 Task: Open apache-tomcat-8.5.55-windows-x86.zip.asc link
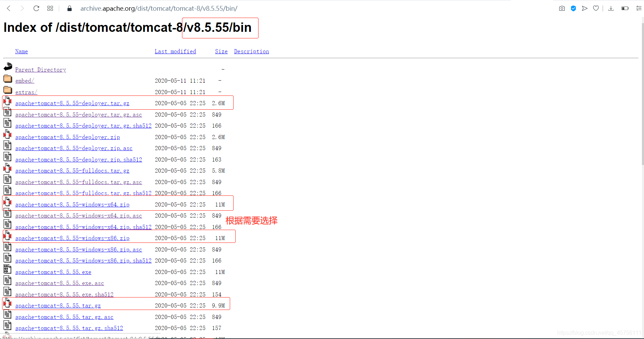click(79, 250)
